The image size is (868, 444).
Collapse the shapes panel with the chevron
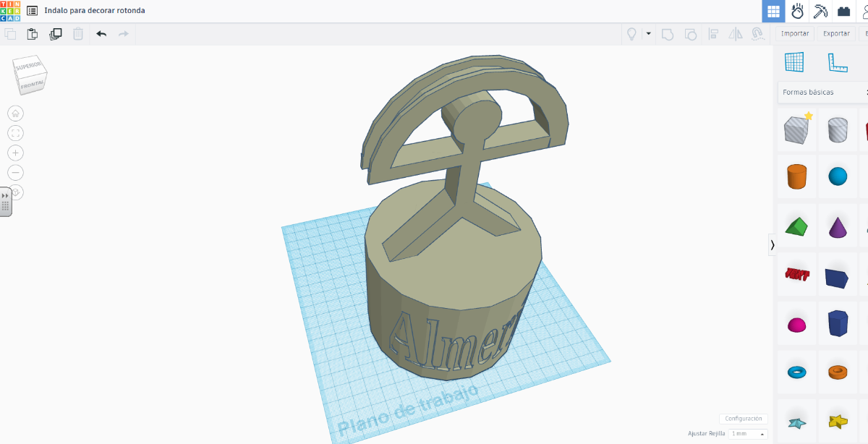pos(773,245)
